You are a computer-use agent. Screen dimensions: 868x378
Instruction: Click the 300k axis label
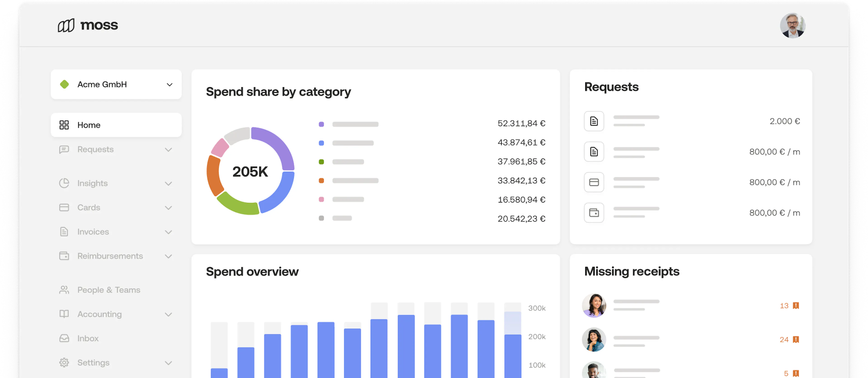[x=537, y=308]
